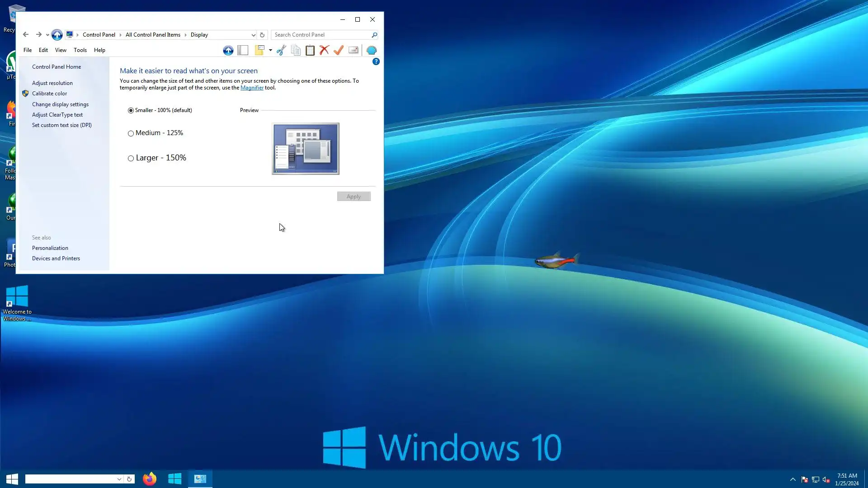Expand the address bar history dropdown
Screen dimensions: 868x488
click(253, 35)
